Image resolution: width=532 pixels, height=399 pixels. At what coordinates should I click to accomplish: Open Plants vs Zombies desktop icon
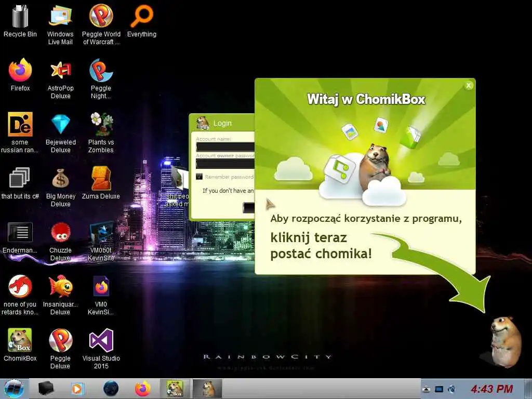(x=101, y=124)
